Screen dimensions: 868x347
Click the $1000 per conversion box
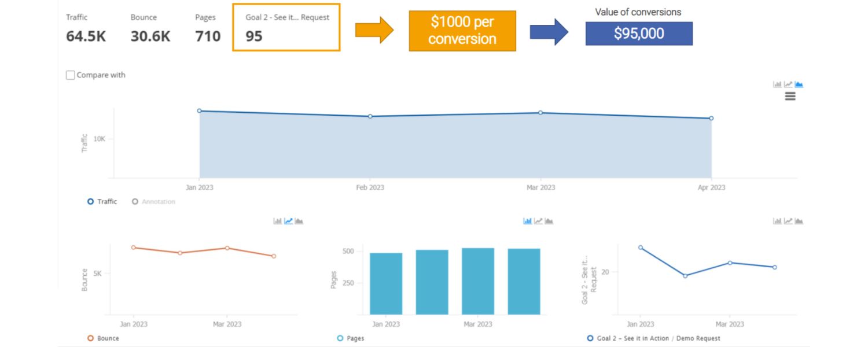tap(462, 31)
